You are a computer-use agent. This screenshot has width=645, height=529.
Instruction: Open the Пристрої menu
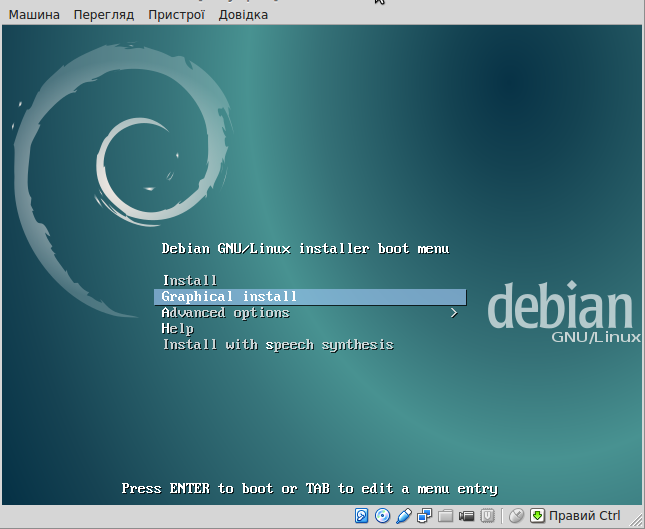click(176, 15)
